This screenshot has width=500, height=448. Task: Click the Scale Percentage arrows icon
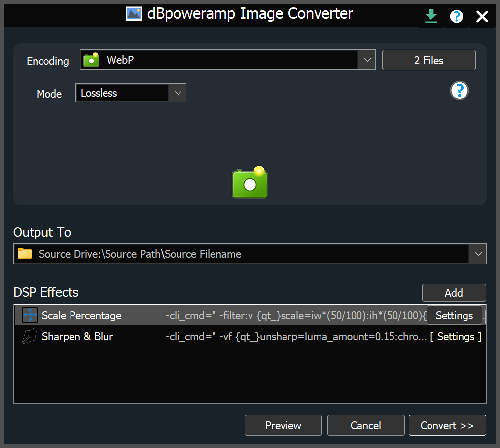tap(30, 315)
